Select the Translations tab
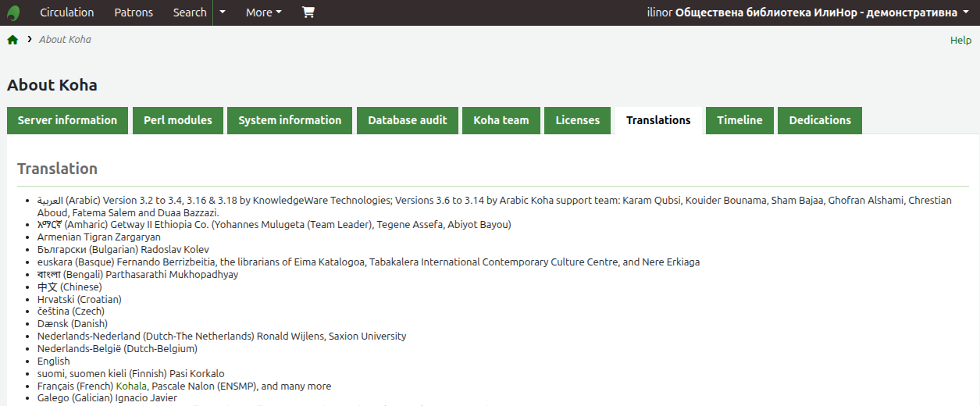The image size is (980, 406). tap(658, 120)
